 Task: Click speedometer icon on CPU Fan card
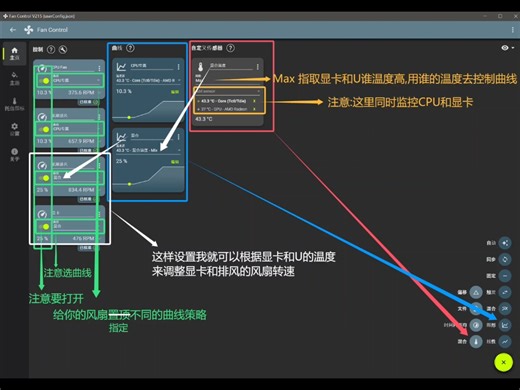pos(42,68)
